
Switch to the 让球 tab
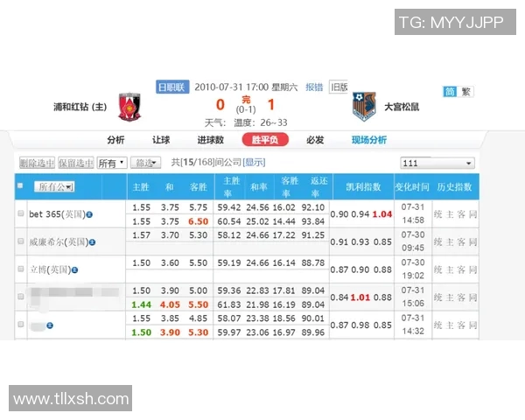point(161,140)
